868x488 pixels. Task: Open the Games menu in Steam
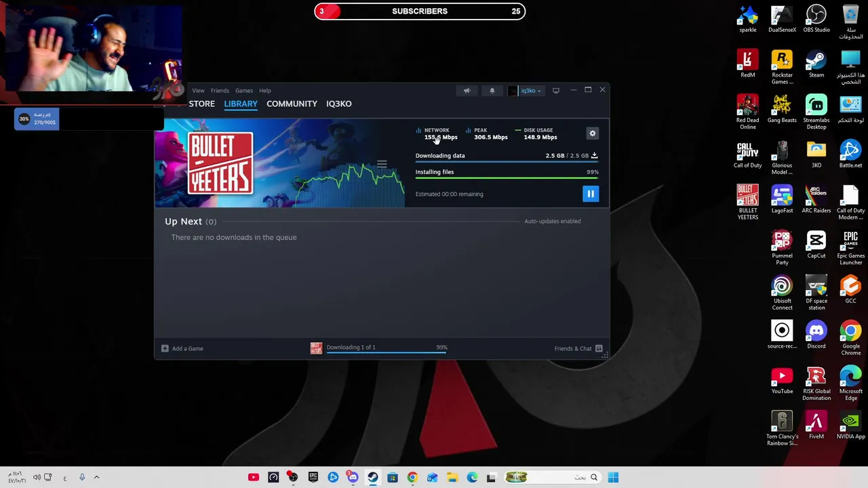[x=244, y=90]
